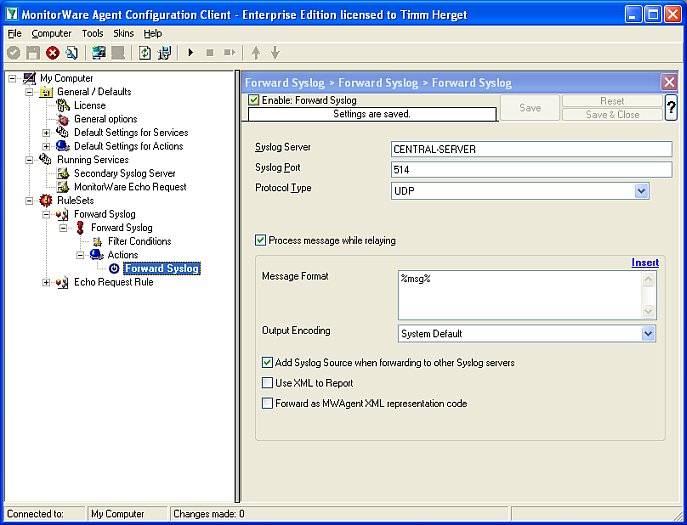Click the export settings toolbar icon

165,53
